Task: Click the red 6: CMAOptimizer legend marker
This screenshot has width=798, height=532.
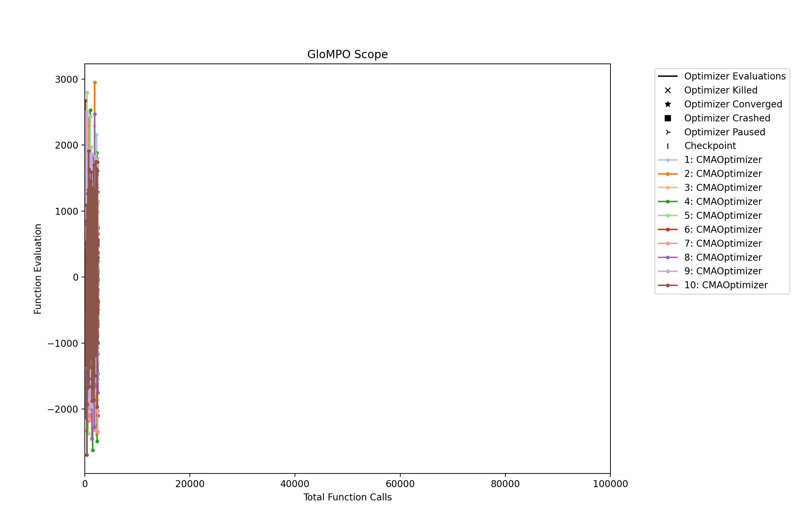Action: pos(667,229)
